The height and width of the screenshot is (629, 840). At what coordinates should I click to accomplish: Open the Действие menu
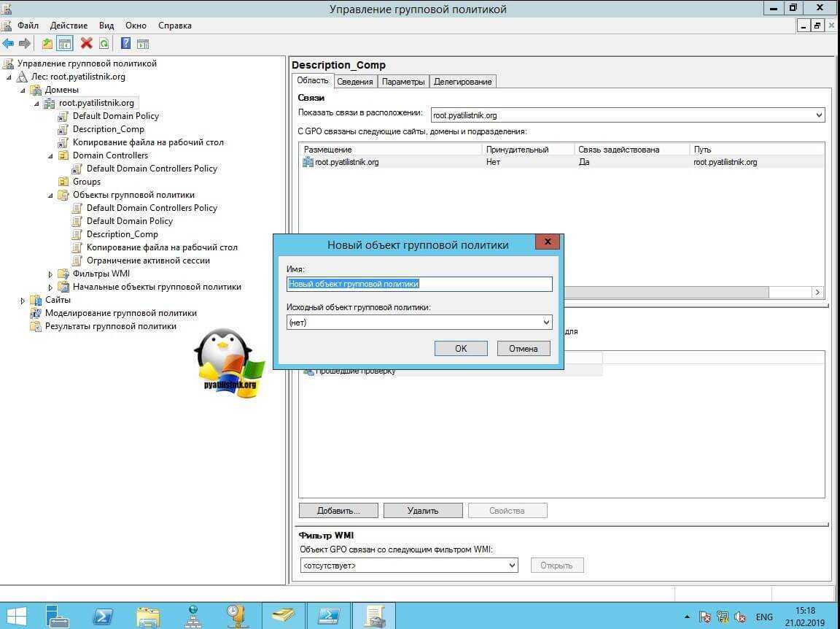coord(69,26)
